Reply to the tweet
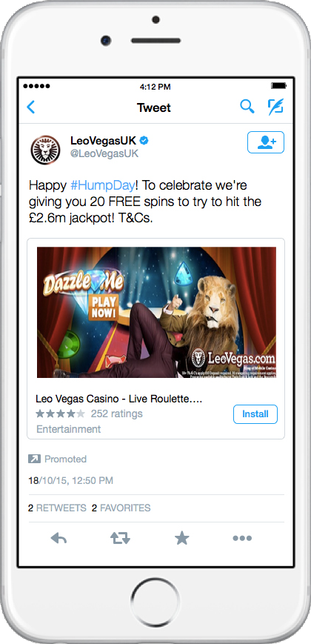311x644 pixels. 58,537
